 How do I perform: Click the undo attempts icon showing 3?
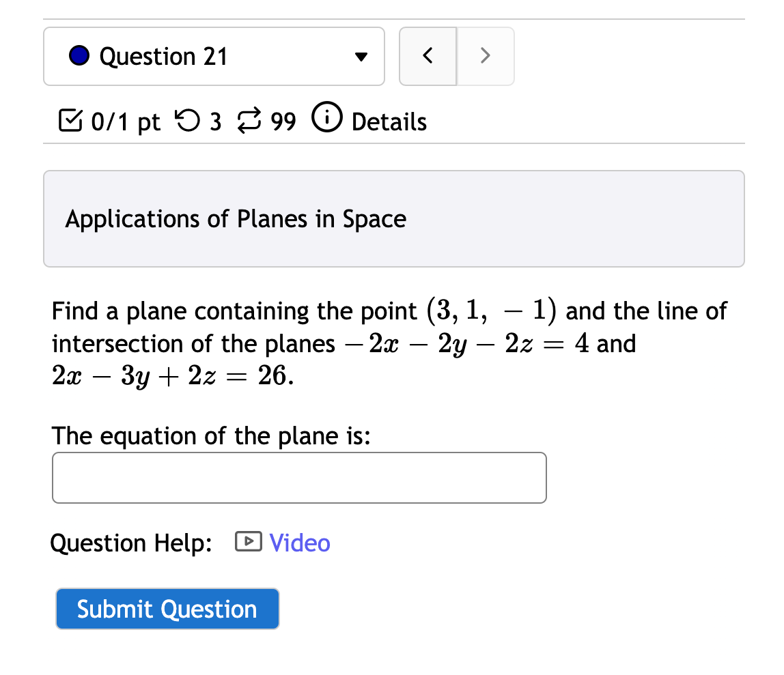tap(189, 121)
